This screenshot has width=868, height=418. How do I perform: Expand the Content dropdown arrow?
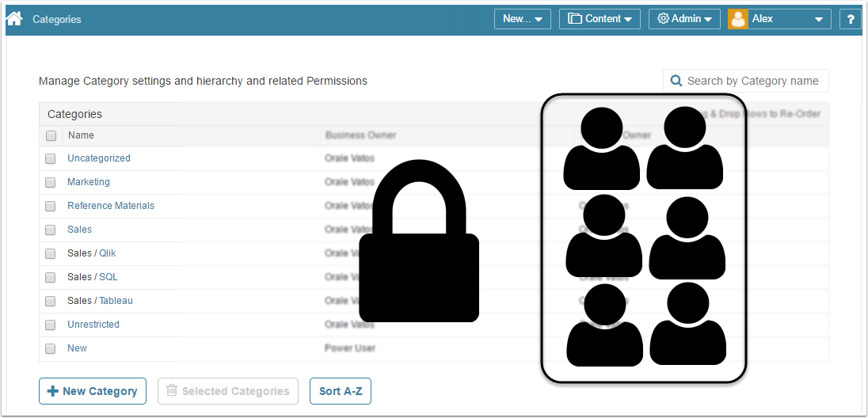[628, 19]
